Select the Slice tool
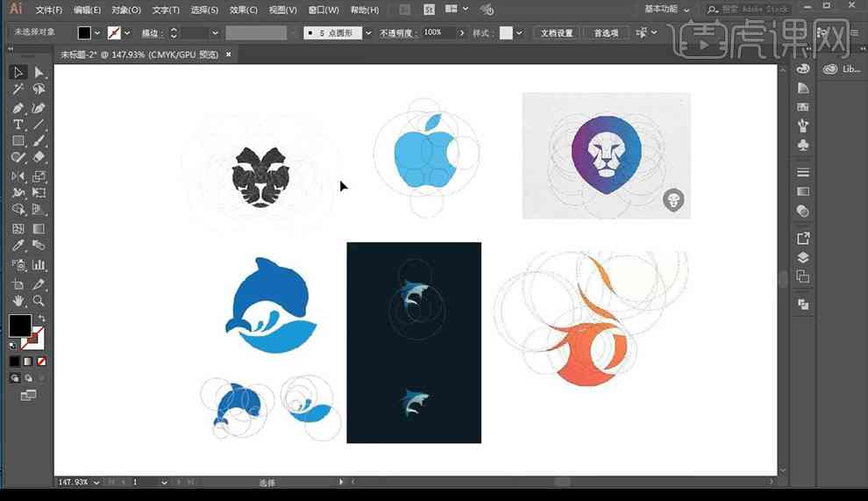This screenshot has width=868, height=501. (x=39, y=284)
